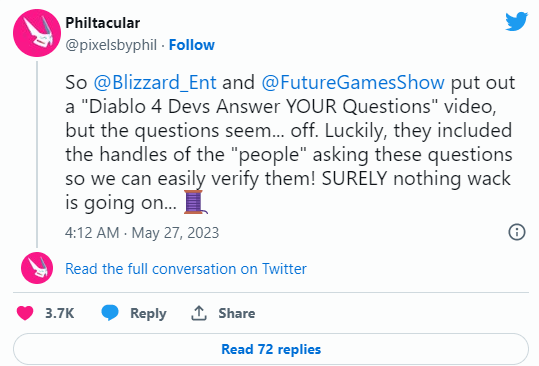539x366 pixels.
Task: Open the Read 72 replies button
Action: click(271, 349)
